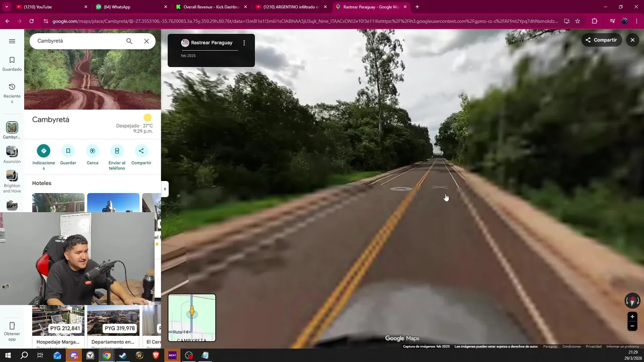Click the search magnifier in Maps box

pyautogui.click(x=129, y=41)
